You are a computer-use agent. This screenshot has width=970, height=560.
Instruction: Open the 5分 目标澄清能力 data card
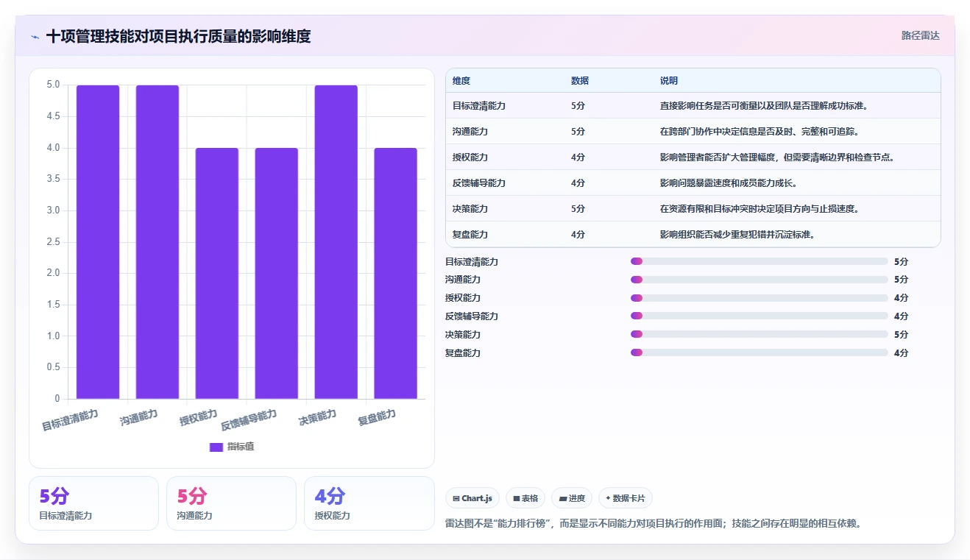click(93, 503)
